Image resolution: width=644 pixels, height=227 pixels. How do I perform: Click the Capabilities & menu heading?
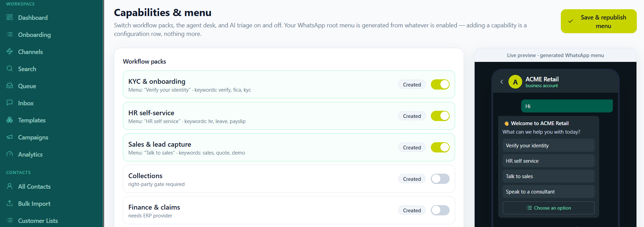point(163,13)
